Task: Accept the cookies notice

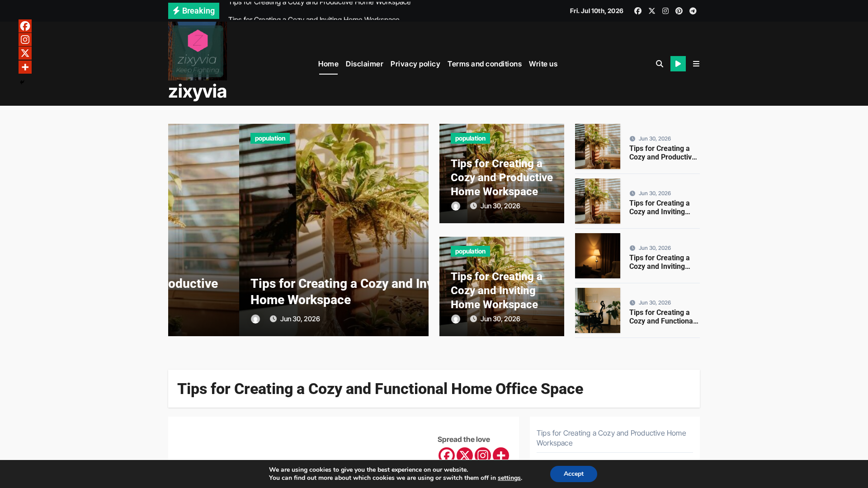Action: coord(574,474)
